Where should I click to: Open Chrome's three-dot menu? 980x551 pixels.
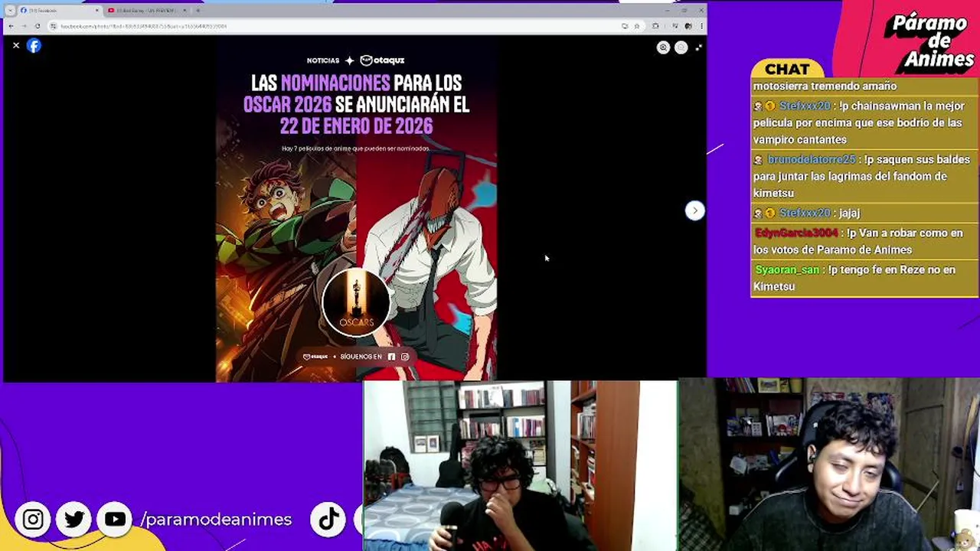(x=702, y=26)
